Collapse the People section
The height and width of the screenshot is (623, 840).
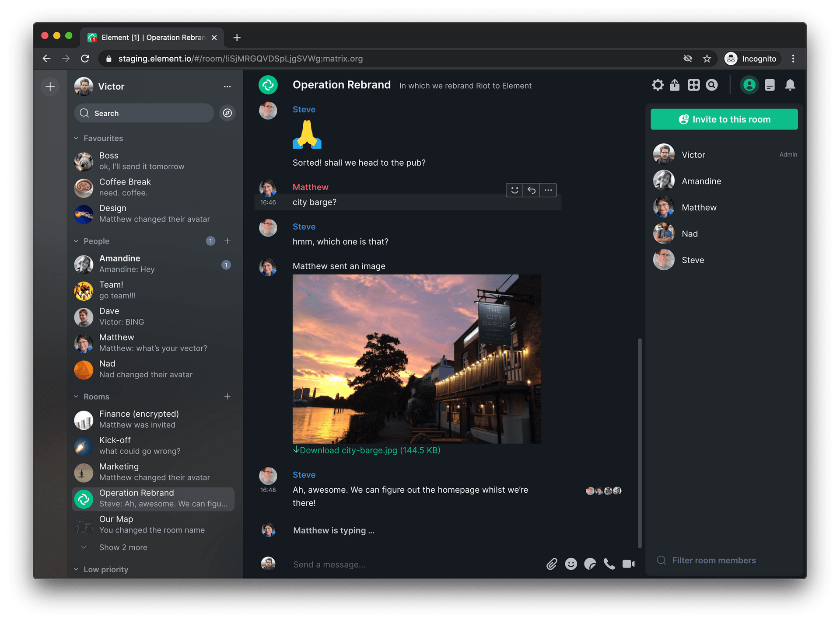click(76, 241)
